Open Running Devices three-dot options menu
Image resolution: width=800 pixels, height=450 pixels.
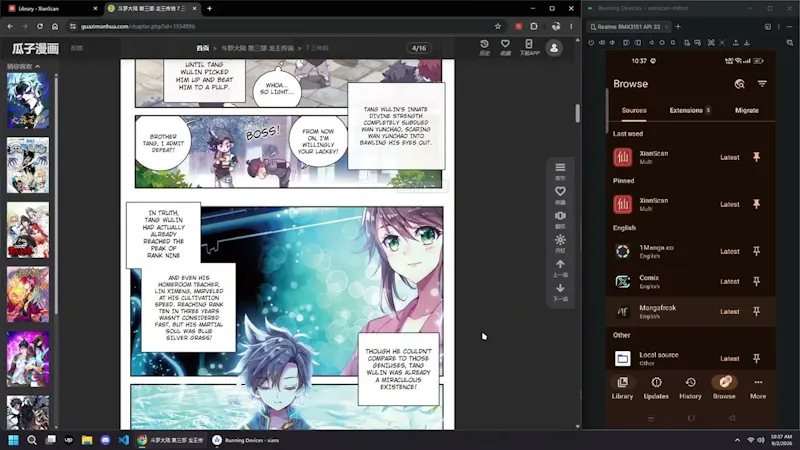(779, 27)
